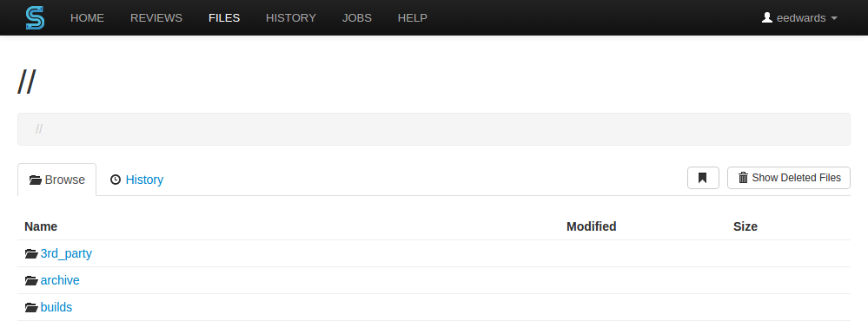Select the Browse tab
This screenshot has height=321, width=868.
pos(57,180)
